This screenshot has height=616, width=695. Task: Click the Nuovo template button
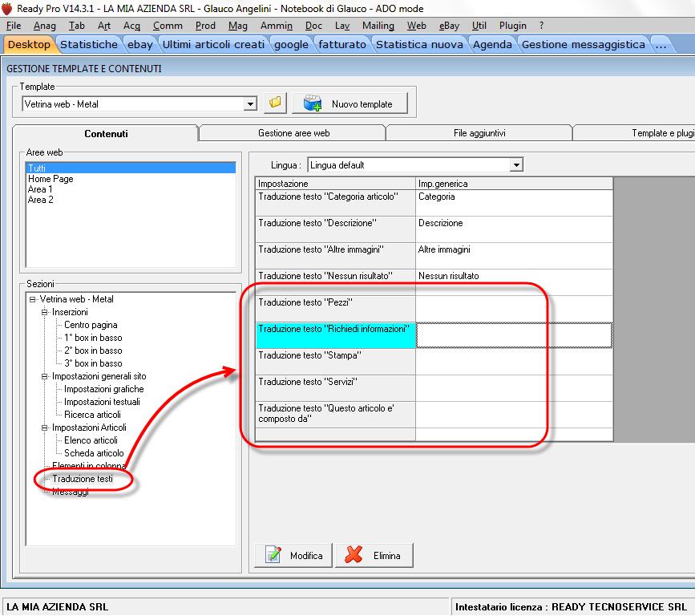pyautogui.click(x=350, y=103)
